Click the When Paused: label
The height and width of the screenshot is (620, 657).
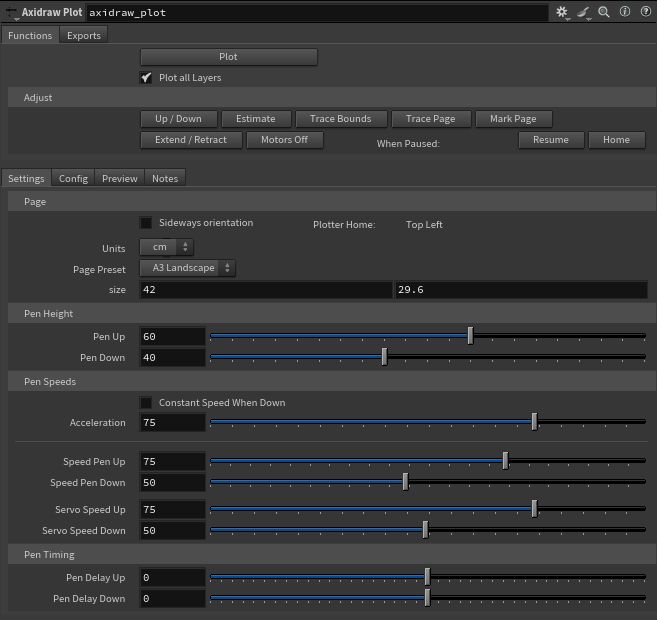pos(408,144)
